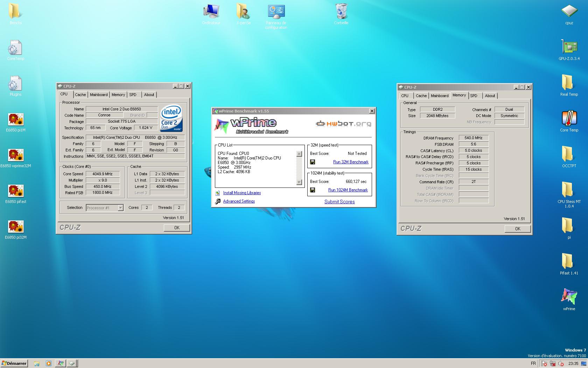Open the Corbeille recycle bin

pyautogui.click(x=341, y=14)
